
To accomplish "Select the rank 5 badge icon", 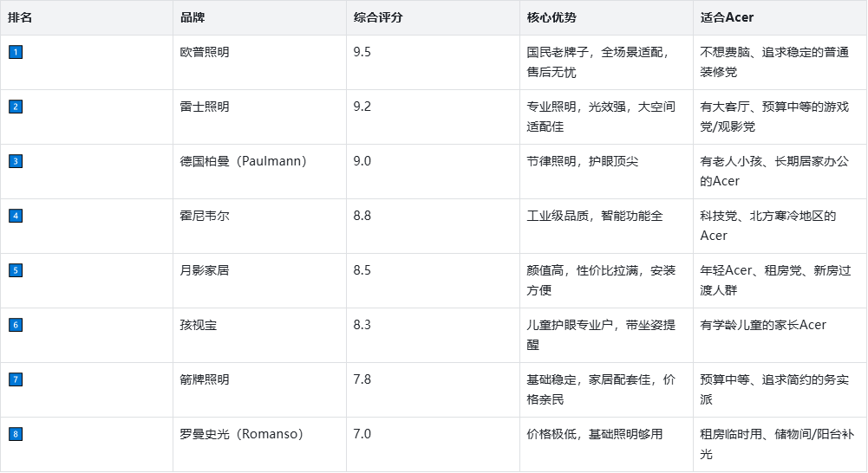I will 16,270.
